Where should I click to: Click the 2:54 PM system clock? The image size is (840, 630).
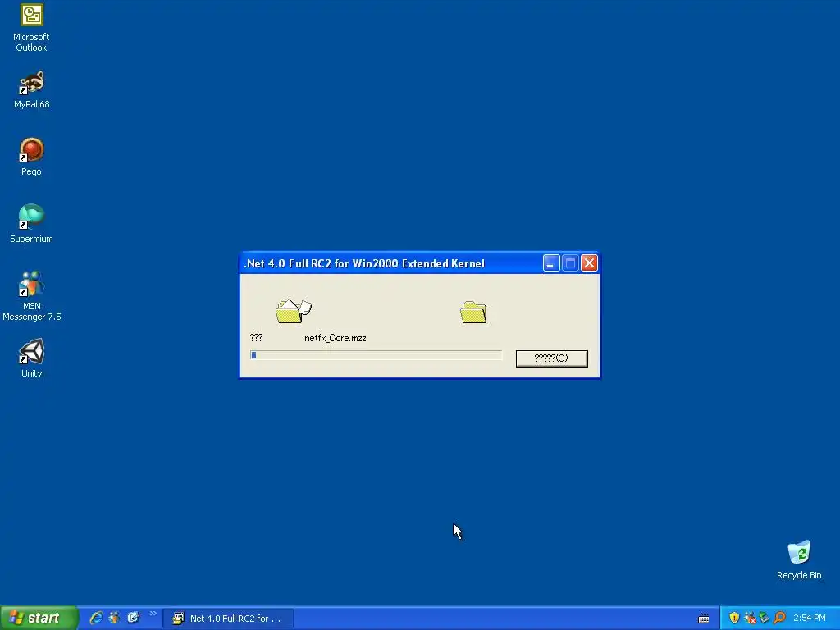[810, 619]
